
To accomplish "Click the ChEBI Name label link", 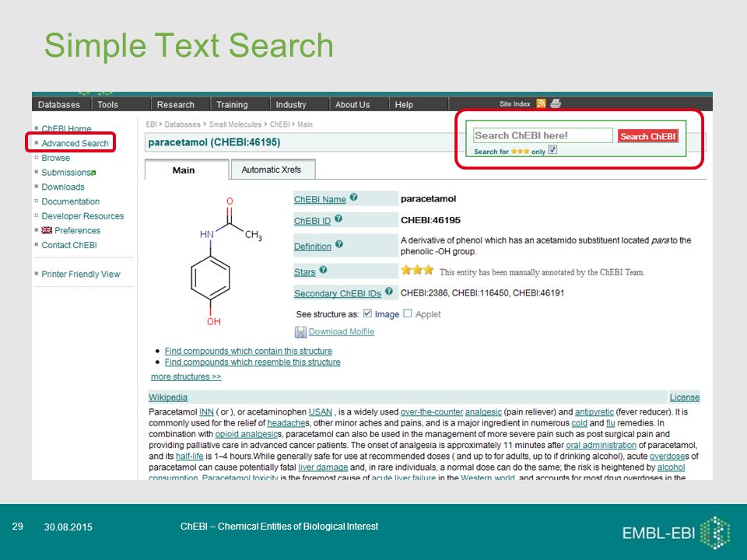I will (x=320, y=200).
